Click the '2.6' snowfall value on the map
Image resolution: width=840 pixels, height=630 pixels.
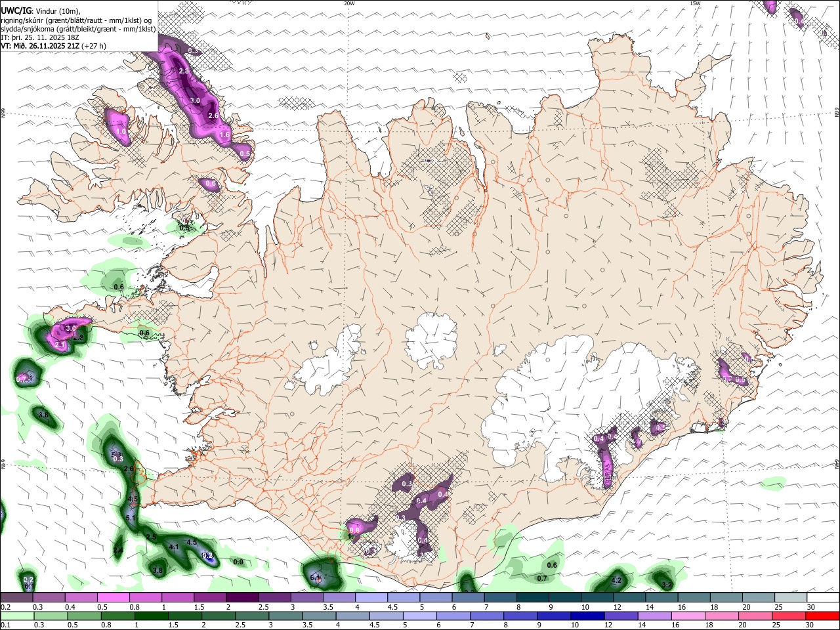pos(213,115)
